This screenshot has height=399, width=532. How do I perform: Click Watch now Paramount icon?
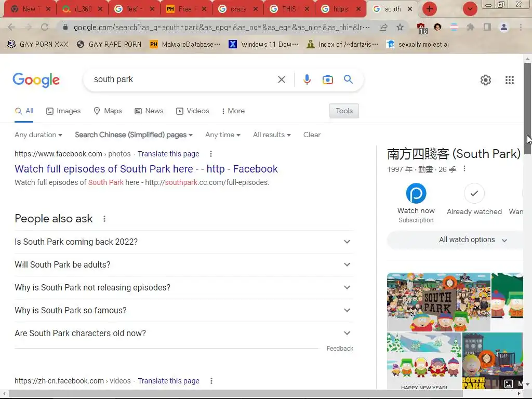[416, 193]
